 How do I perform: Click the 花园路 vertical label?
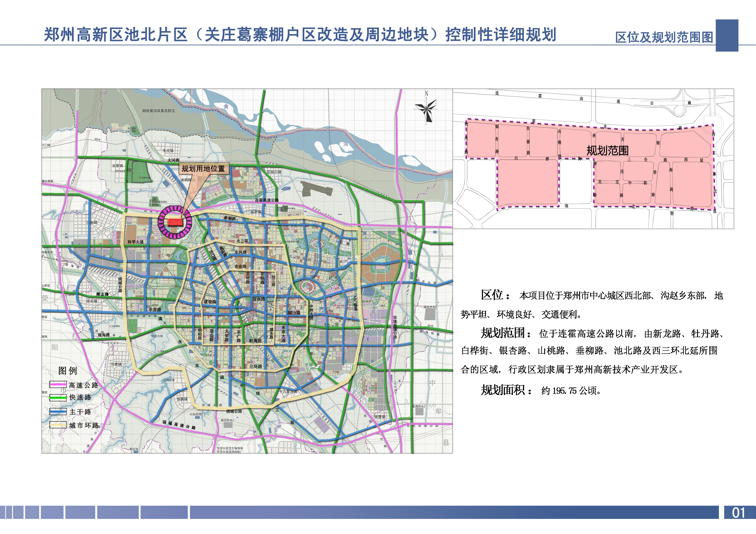click(x=262, y=278)
